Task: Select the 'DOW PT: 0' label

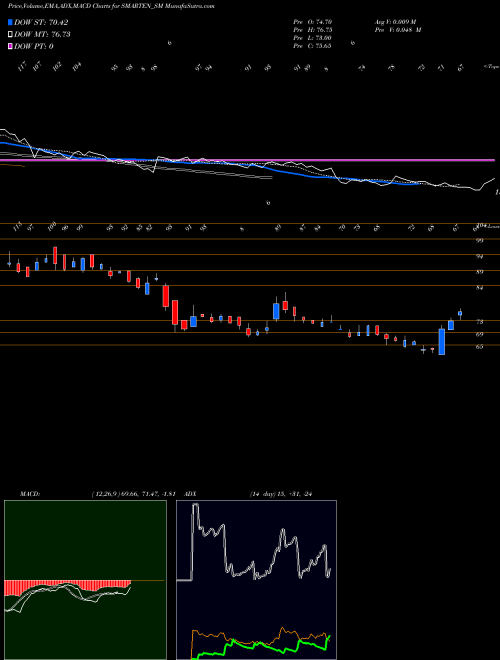Action: click(x=34, y=46)
